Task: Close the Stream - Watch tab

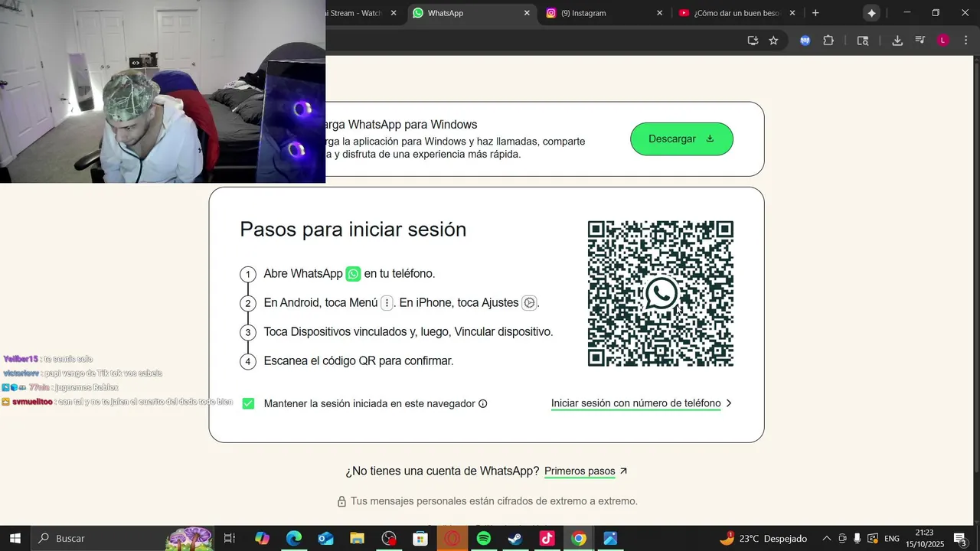Action: pos(394,13)
